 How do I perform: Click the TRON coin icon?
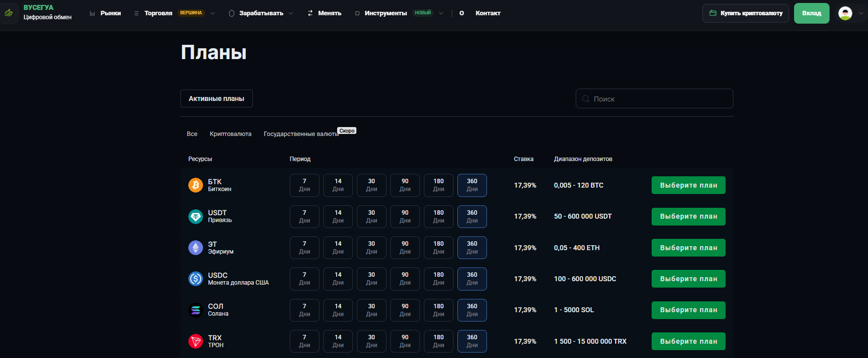click(196, 341)
